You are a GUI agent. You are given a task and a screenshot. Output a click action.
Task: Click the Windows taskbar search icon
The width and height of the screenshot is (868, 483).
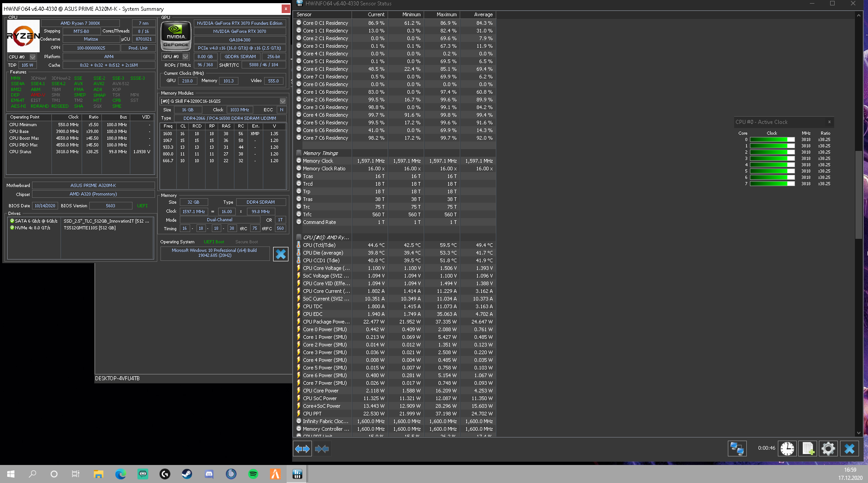(x=32, y=474)
